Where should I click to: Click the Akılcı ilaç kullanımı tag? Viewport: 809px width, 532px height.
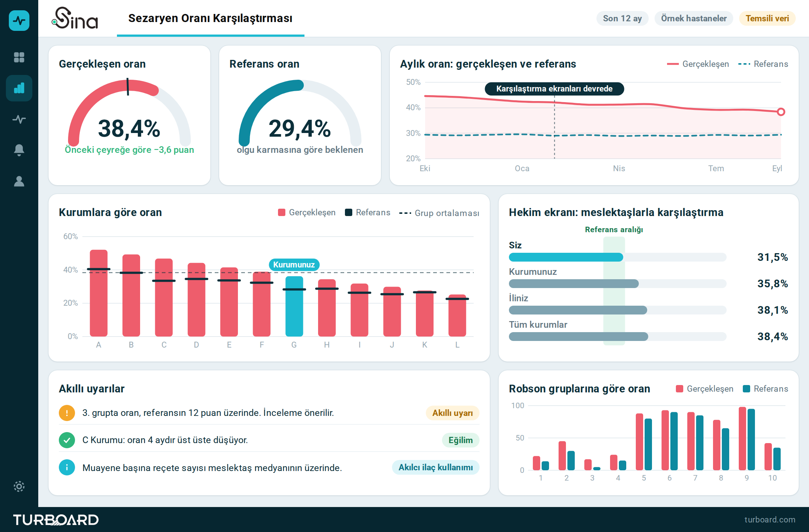tap(435, 467)
